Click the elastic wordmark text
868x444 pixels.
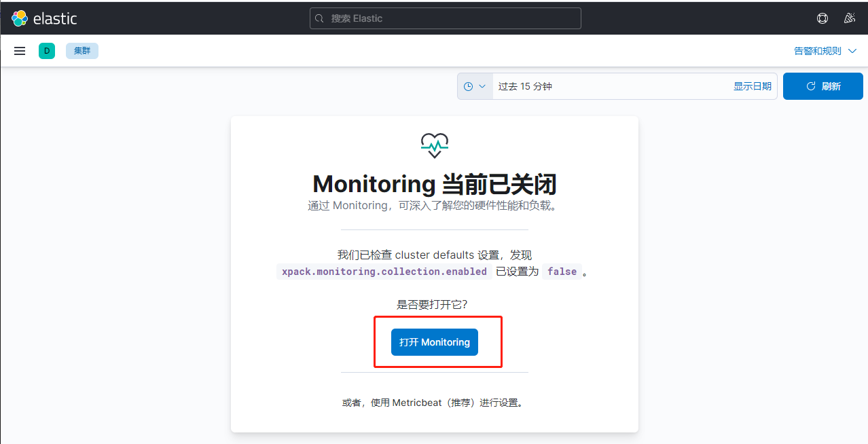(55, 18)
